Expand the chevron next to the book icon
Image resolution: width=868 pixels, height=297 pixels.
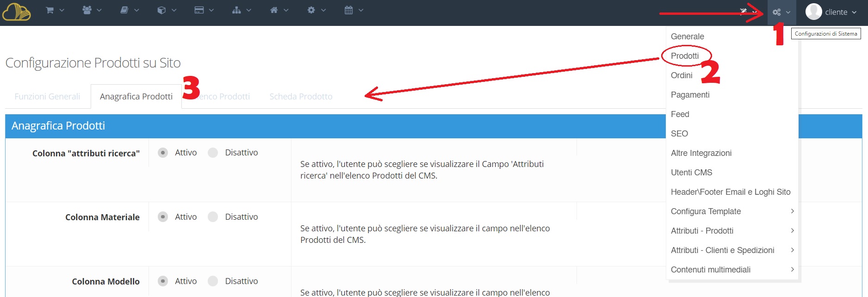136,10
